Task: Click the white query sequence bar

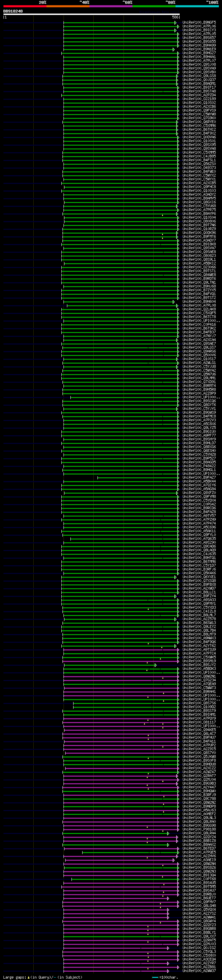Action: [x=92, y=15]
